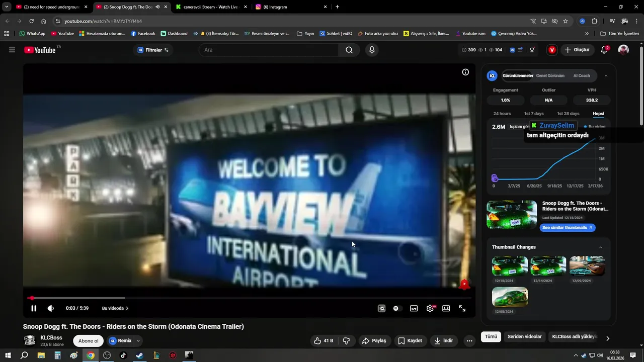The image size is (644, 362).
Task: Collapse the vidIQ panel chevron
Action: (x=606, y=76)
